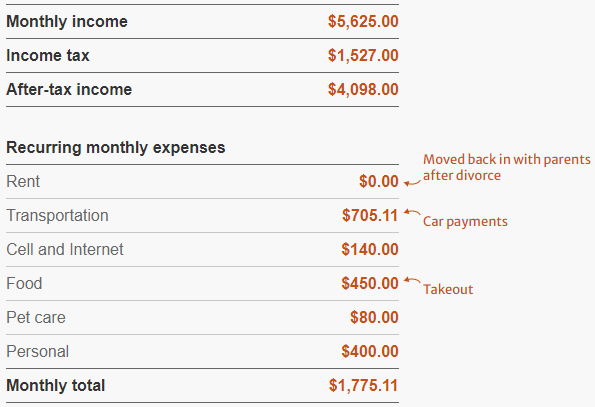Click the Pet care row label

click(36, 317)
